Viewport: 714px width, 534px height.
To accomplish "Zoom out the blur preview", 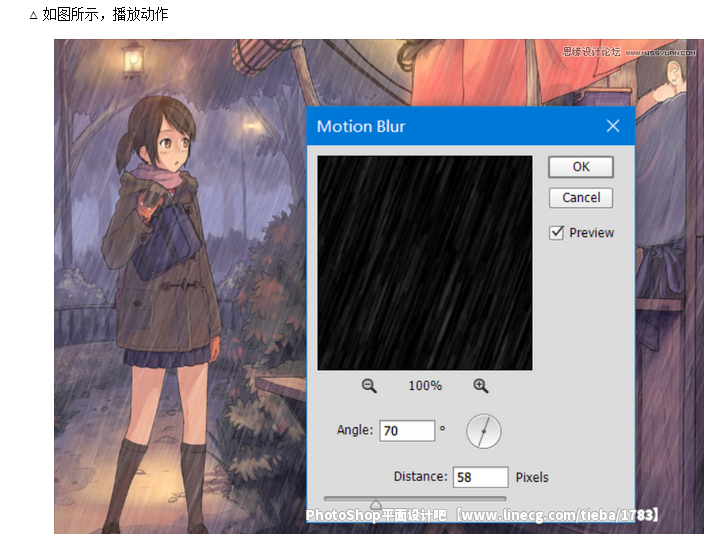I will click(369, 386).
